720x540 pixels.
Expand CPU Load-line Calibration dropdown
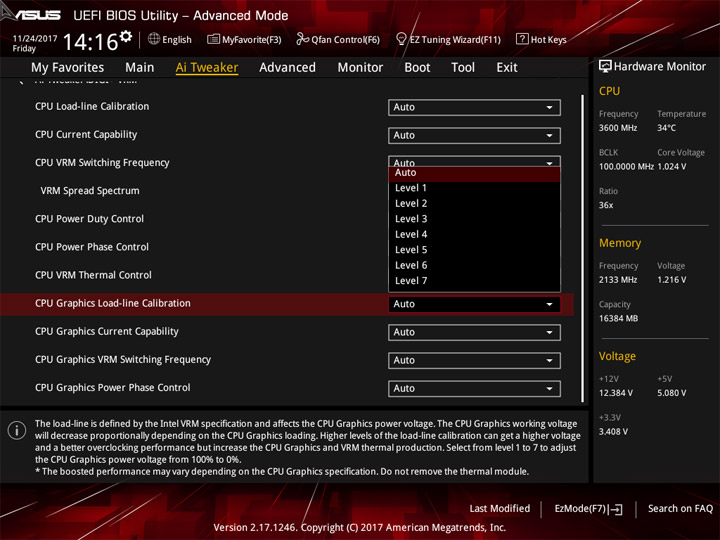pyautogui.click(x=474, y=107)
